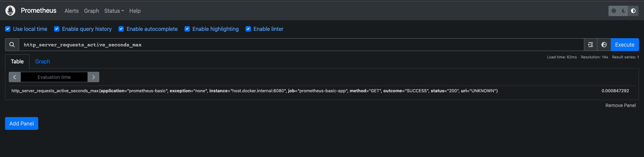Click the search magnifier icon beside the query
Image resolution: width=644 pixels, height=157 pixels.
12,45
